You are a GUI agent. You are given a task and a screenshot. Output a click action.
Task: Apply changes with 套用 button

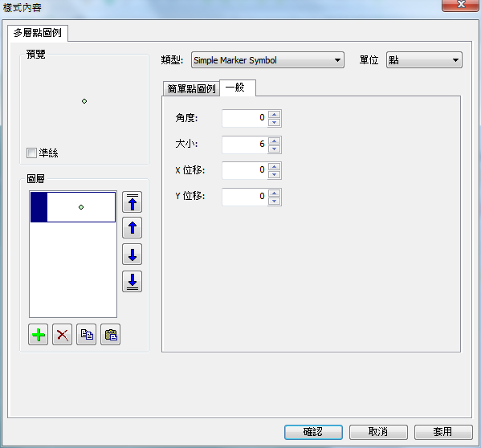[x=443, y=432]
